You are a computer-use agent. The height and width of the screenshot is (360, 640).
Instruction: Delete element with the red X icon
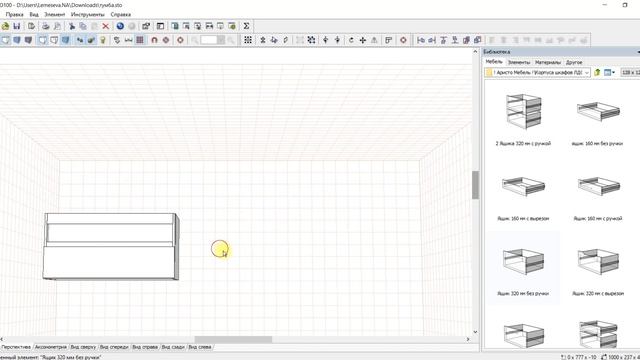click(x=106, y=26)
